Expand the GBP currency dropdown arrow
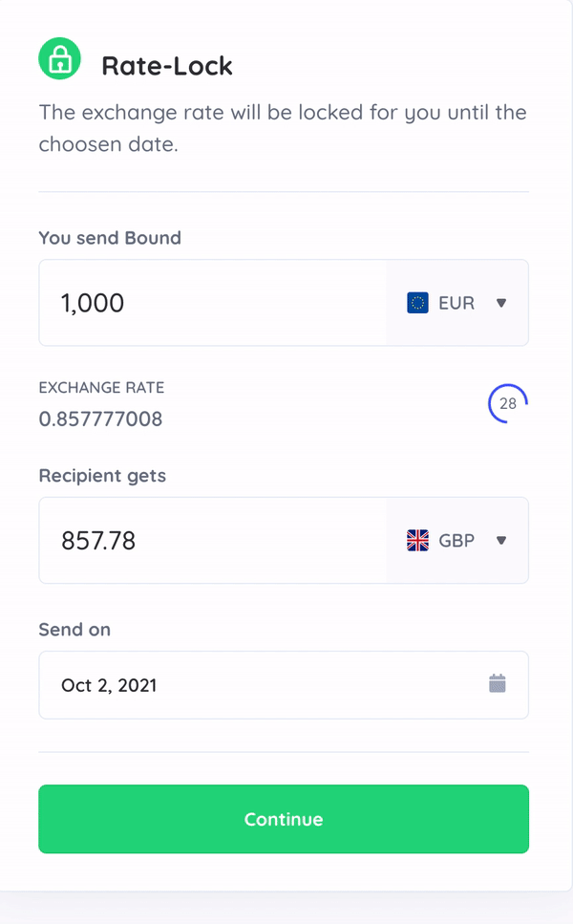 coord(501,541)
